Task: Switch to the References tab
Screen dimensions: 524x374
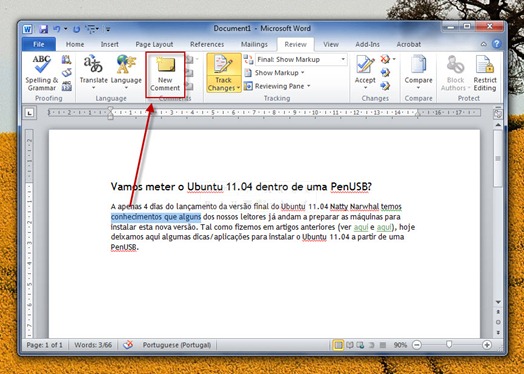Action: pos(207,44)
